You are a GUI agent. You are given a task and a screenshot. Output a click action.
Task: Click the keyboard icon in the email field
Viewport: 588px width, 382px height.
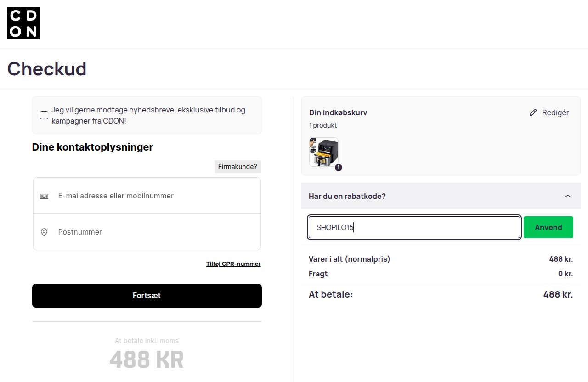coord(44,196)
